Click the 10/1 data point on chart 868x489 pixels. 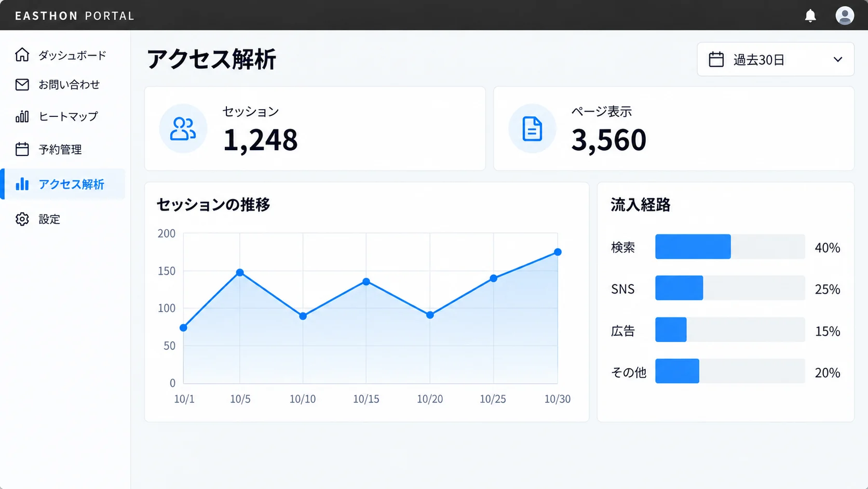pyautogui.click(x=183, y=328)
